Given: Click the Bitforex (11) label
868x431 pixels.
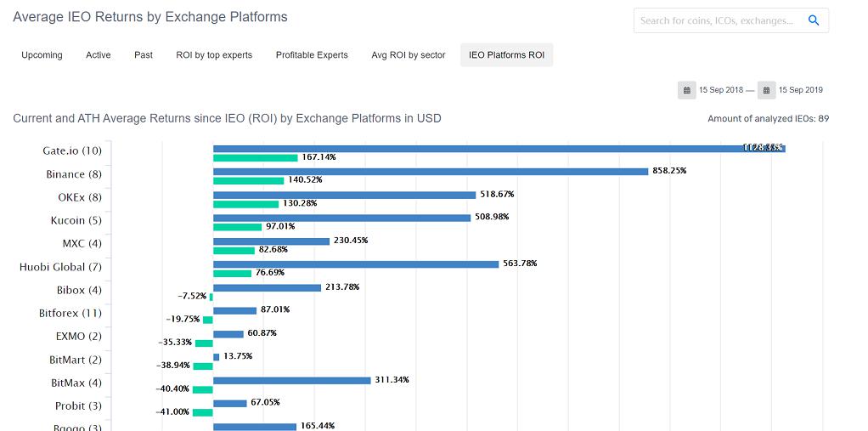Looking at the screenshot, I should click(x=70, y=314).
